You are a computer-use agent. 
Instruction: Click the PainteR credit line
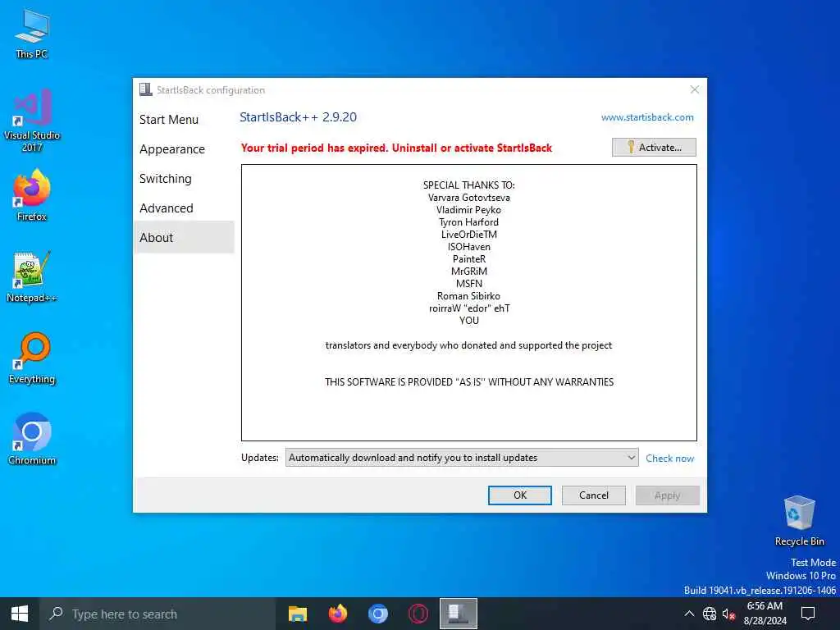pyautogui.click(x=468, y=259)
